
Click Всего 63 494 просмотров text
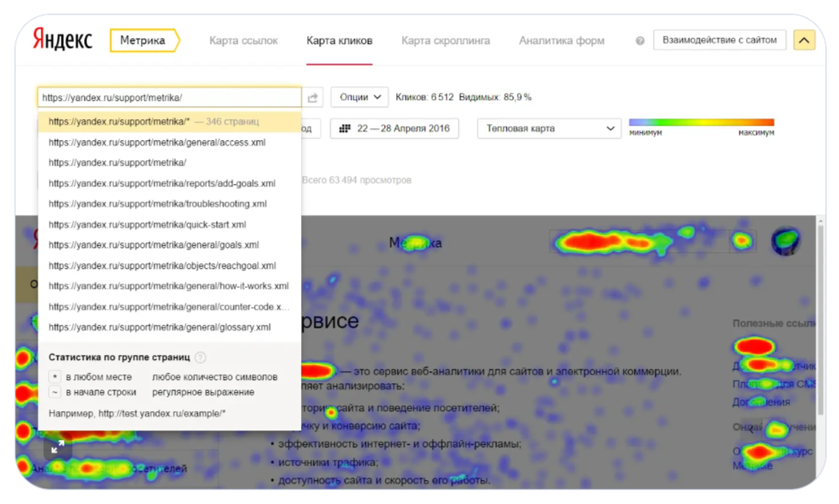(356, 180)
